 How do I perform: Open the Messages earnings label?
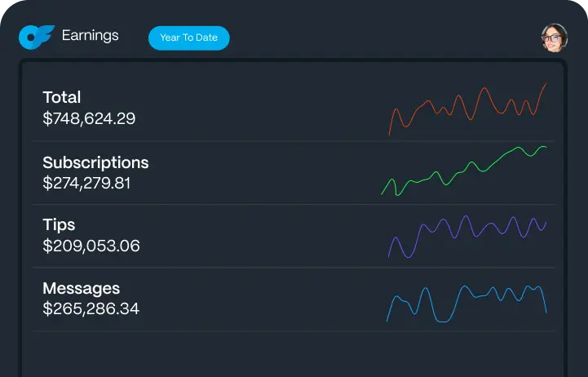(81, 288)
